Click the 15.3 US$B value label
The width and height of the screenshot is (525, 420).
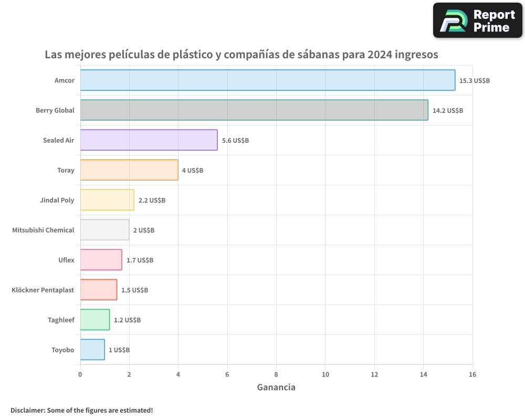474,80
